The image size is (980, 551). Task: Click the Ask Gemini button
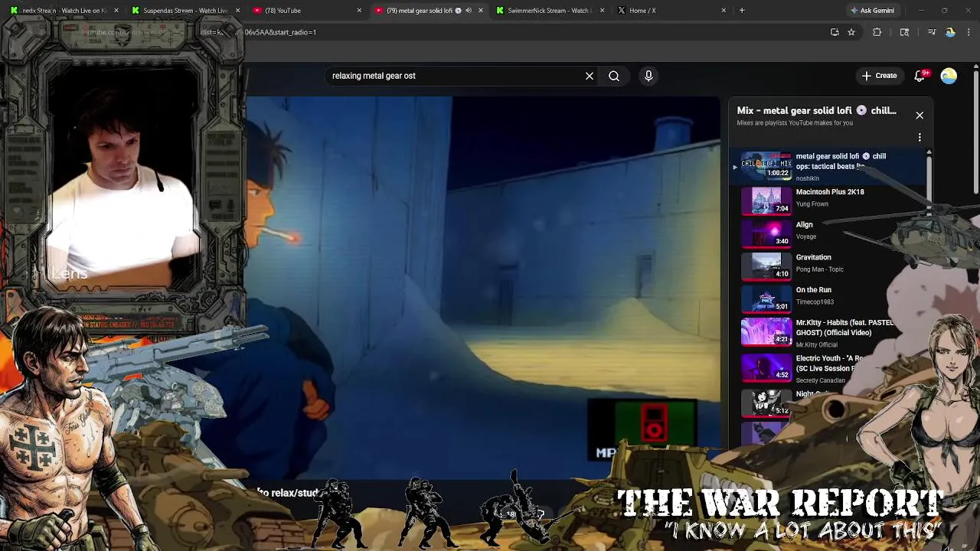(x=872, y=11)
